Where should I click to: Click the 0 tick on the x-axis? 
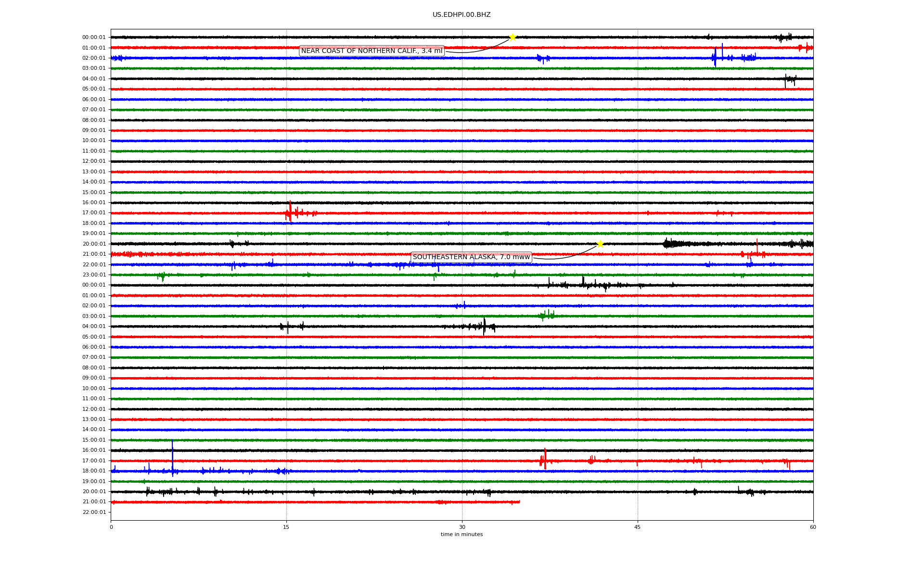pyautogui.click(x=111, y=527)
